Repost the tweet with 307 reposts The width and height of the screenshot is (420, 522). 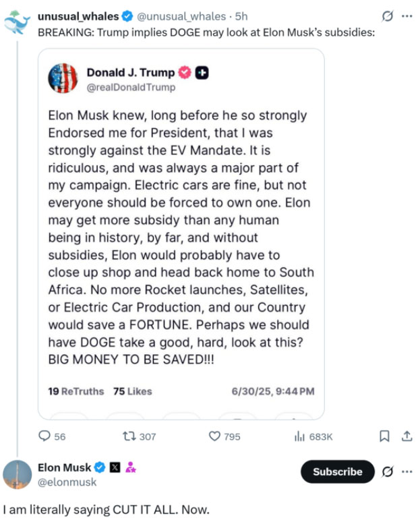(x=139, y=436)
